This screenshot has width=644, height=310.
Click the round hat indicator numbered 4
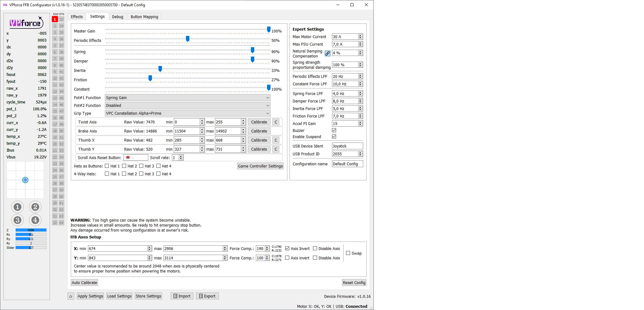pyautogui.click(x=35, y=220)
